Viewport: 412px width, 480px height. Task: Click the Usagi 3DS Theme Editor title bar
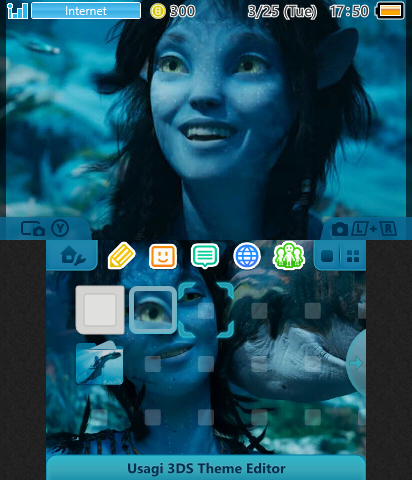206,468
